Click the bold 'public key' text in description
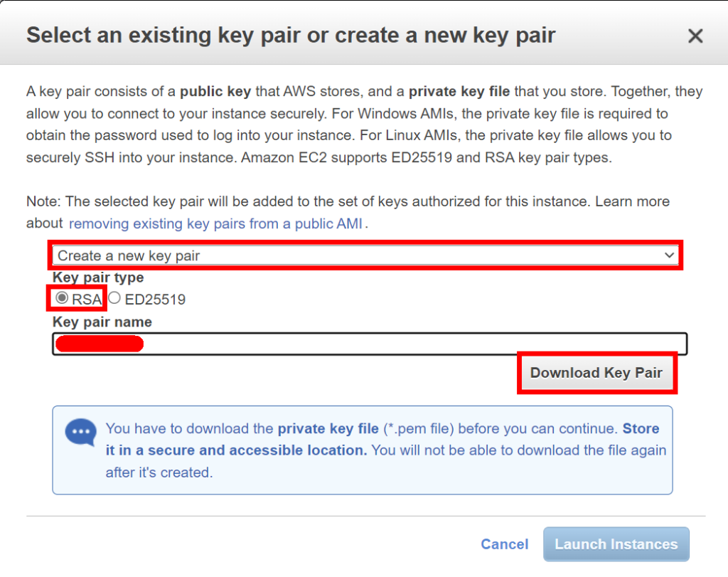This screenshot has width=728, height=577. point(215,92)
